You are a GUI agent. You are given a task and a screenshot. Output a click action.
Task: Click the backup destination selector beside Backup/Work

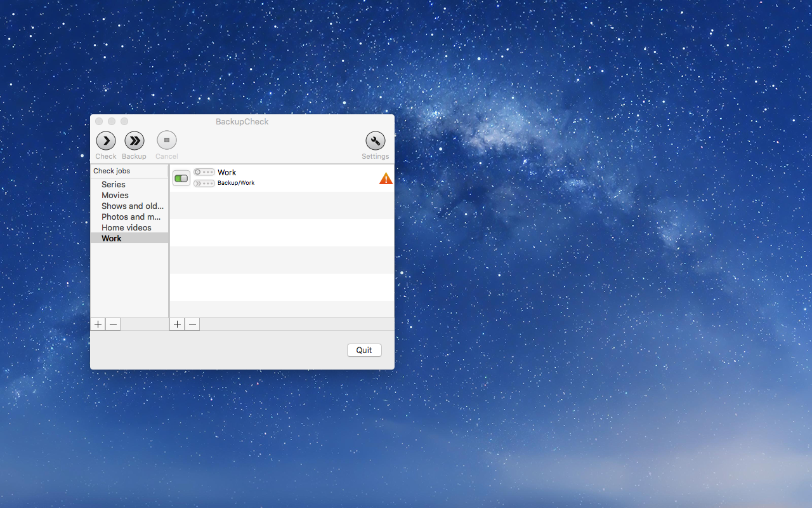[x=204, y=184]
